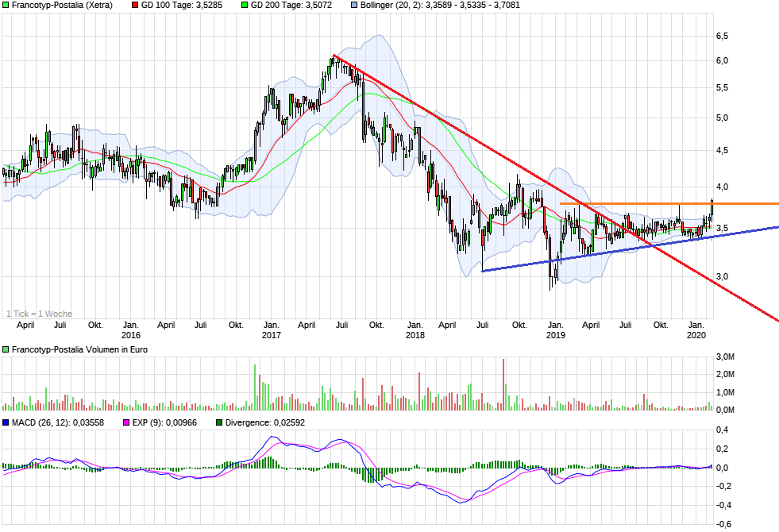
Task: Click the orange horizontal resistance line
Action: (669, 203)
